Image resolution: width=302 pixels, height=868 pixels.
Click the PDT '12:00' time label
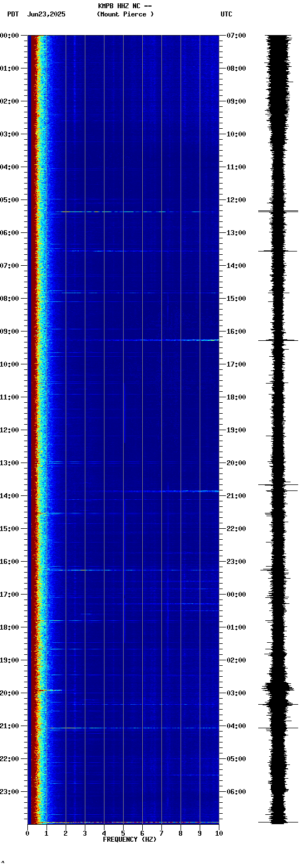[x=9, y=430]
